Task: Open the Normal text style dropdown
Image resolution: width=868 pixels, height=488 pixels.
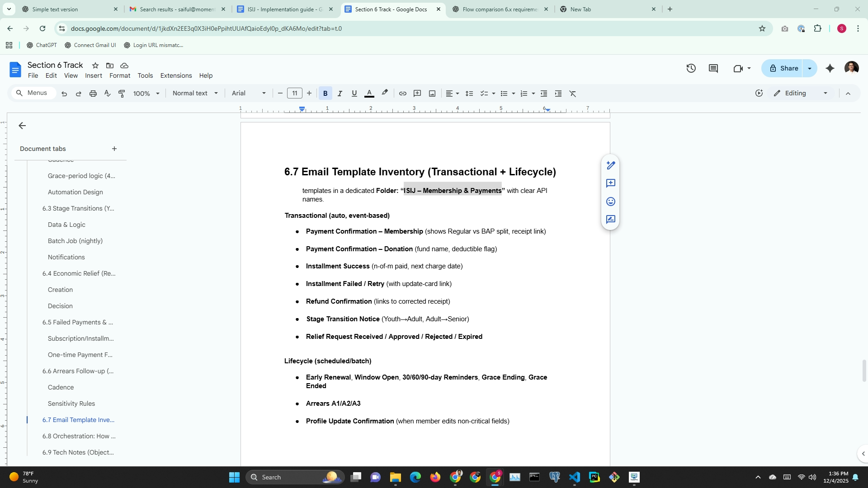Action: [x=195, y=93]
